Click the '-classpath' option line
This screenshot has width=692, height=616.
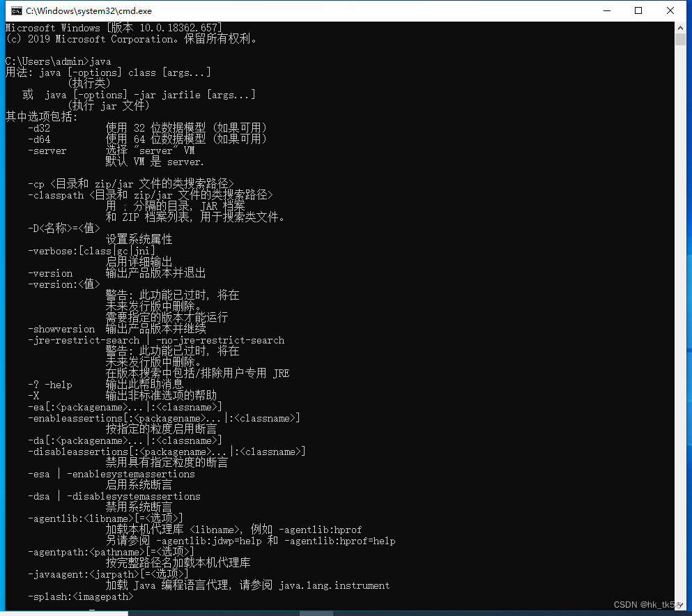point(151,195)
